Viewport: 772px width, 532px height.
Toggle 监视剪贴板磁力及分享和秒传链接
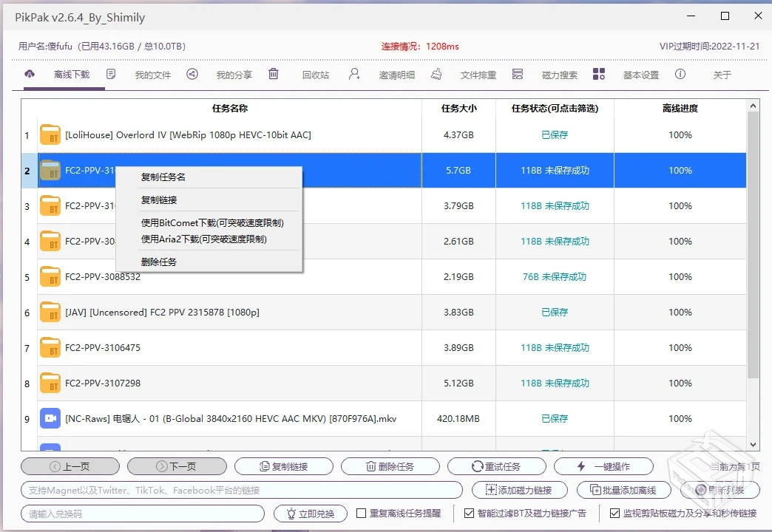point(614,514)
